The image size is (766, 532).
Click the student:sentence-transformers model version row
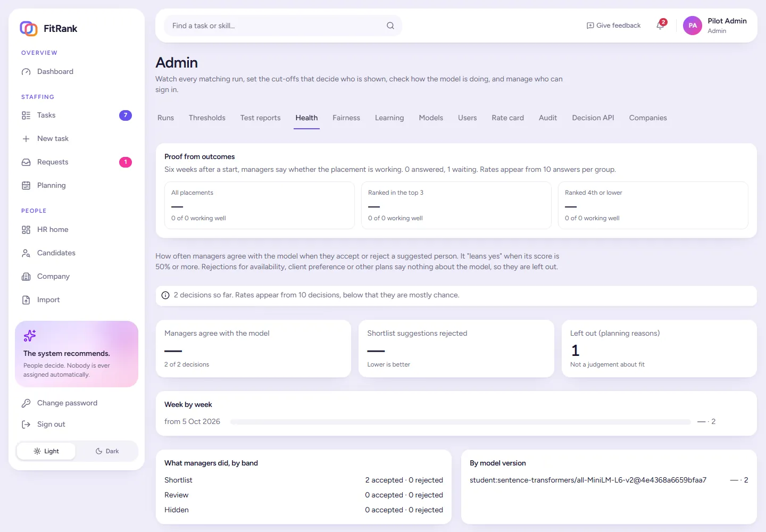tap(609, 480)
